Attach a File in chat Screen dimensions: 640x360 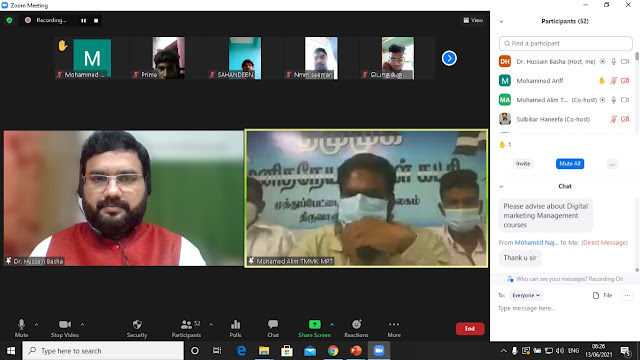tap(602, 295)
